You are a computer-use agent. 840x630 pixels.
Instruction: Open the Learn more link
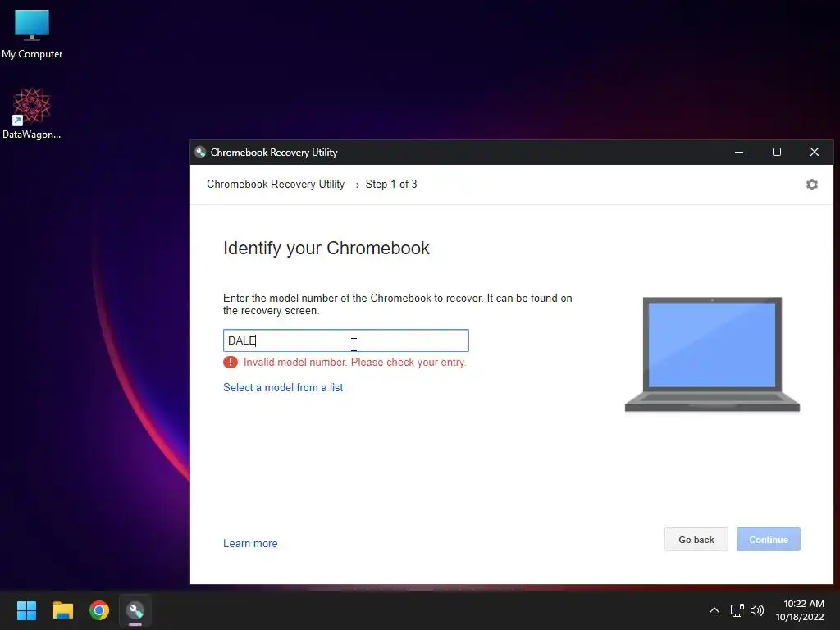point(250,543)
